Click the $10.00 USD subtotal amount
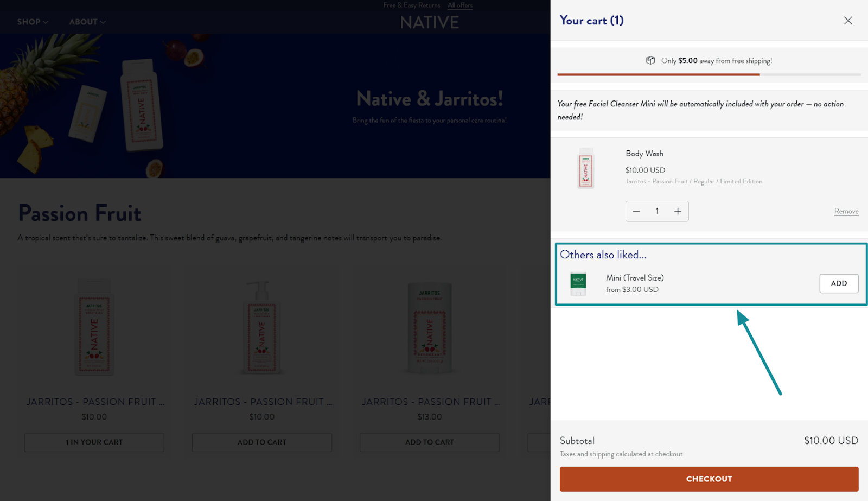This screenshot has width=868, height=501. point(831,441)
